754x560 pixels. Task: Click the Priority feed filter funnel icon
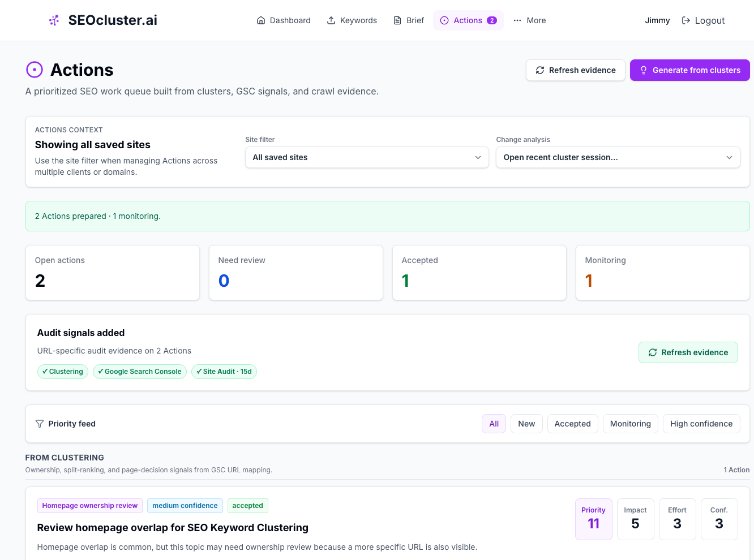coord(40,424)
